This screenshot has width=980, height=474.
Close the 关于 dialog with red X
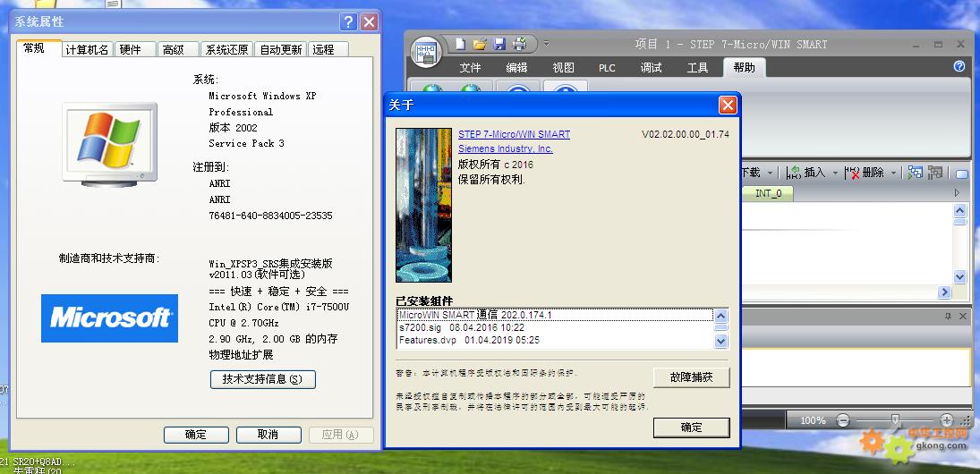(x=728, y=105)
